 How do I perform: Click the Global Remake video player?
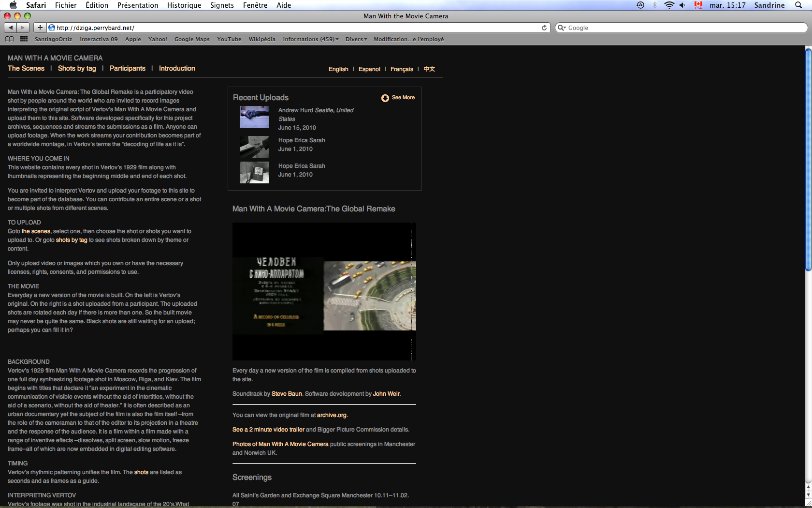click(x=324, y=291)
